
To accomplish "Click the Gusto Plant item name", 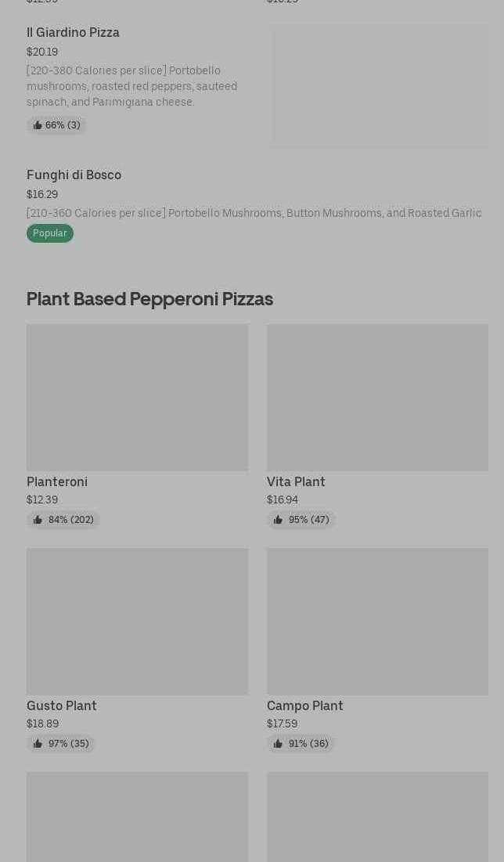I will coord(62,706).
